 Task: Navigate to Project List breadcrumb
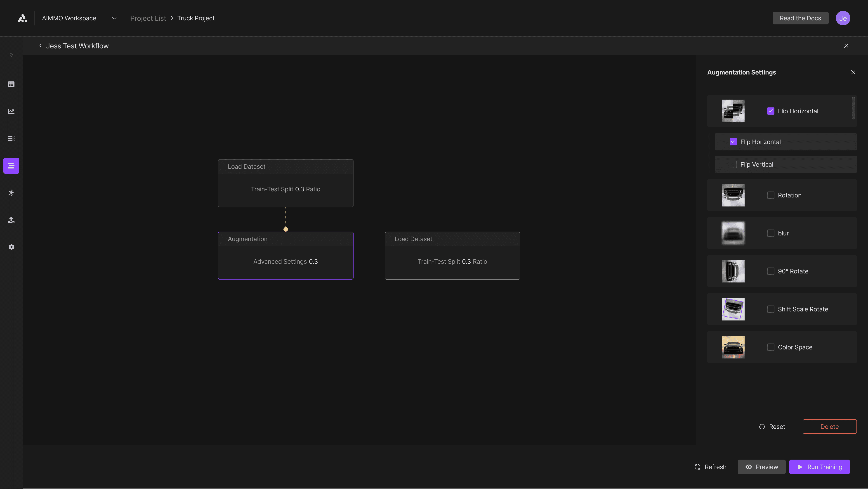click(x=148, y=18)
